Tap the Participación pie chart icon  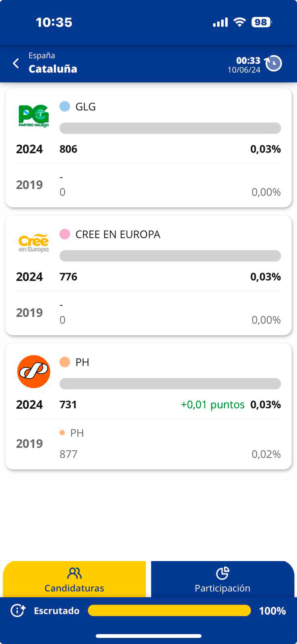(222, 573)
